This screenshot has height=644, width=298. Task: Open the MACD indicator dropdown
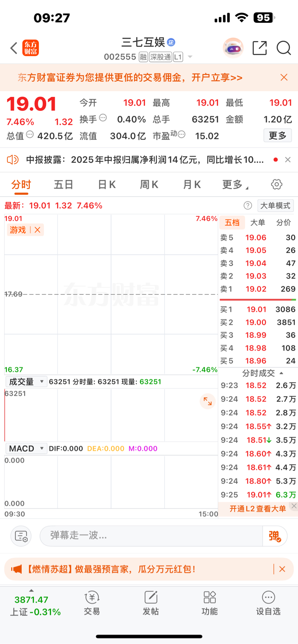[x=26, y=448]
